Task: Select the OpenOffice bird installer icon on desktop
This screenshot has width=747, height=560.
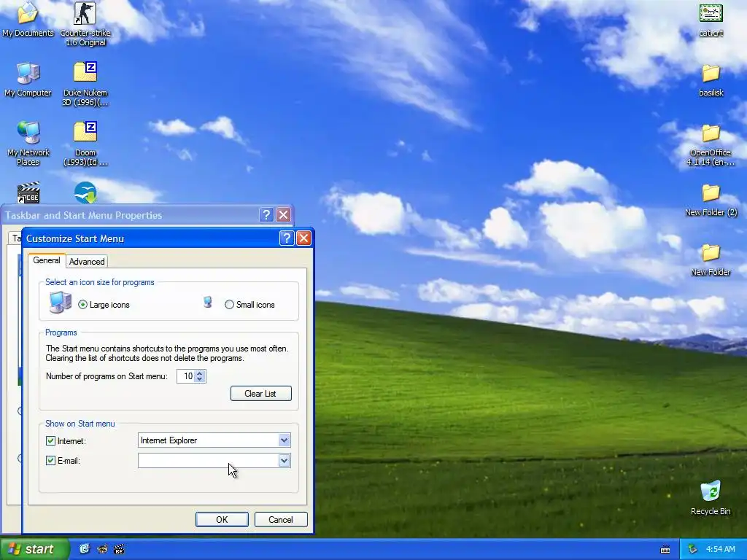Action: click(85, 192)
